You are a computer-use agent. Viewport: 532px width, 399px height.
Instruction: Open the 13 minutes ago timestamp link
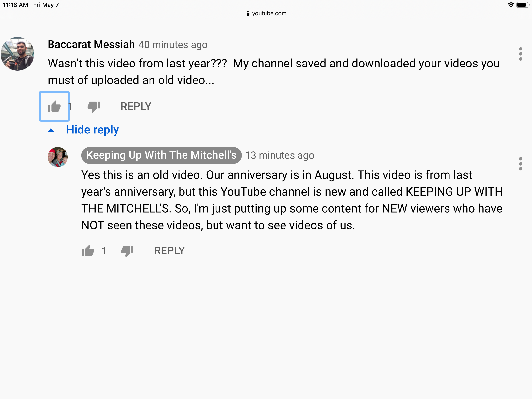(x=280, y=155)
